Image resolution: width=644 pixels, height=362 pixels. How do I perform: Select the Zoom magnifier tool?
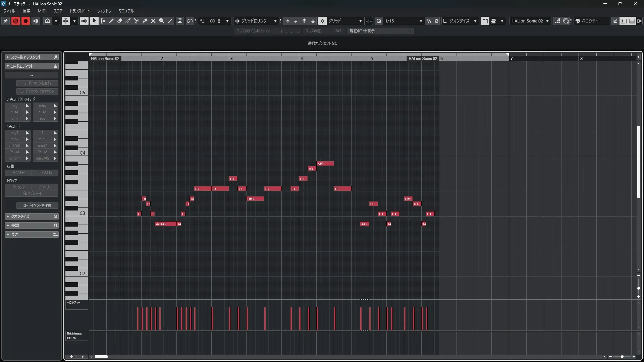162,21
